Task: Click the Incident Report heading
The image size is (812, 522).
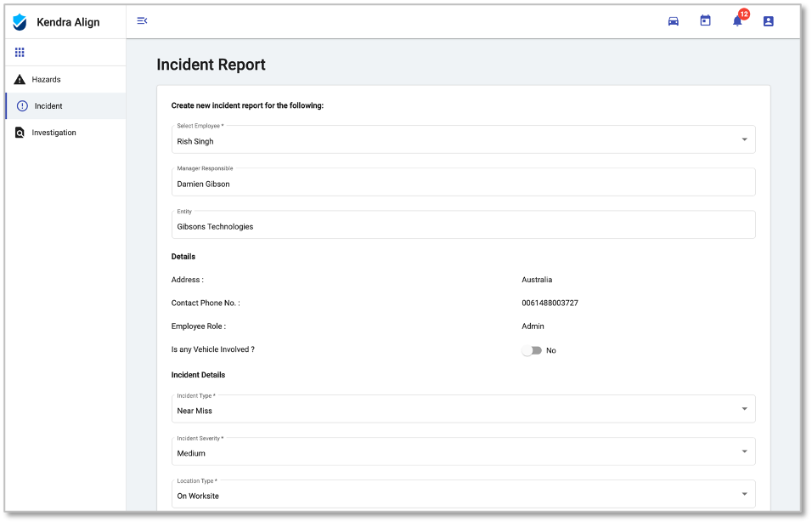Action: (x=210, y=65)
